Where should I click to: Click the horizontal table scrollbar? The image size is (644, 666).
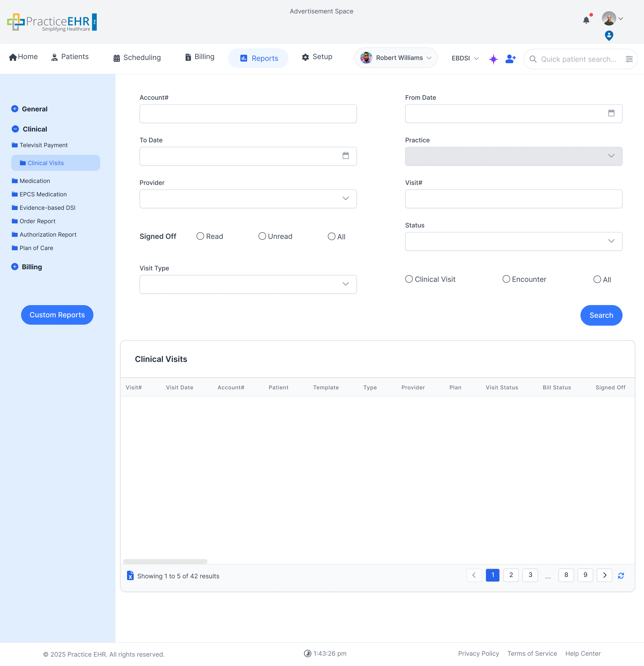point(165,561)
